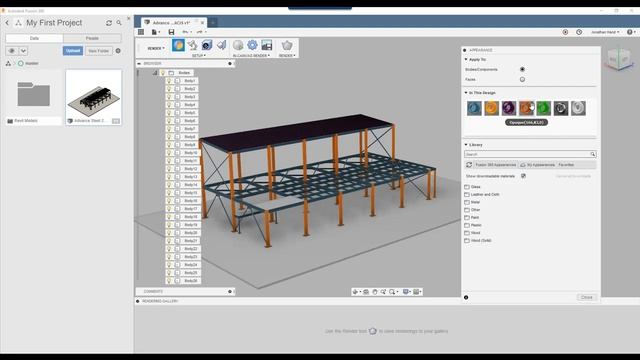Open the Revit Models folder
The width and height of the screenshot is (640, 360).
point(33,97)
